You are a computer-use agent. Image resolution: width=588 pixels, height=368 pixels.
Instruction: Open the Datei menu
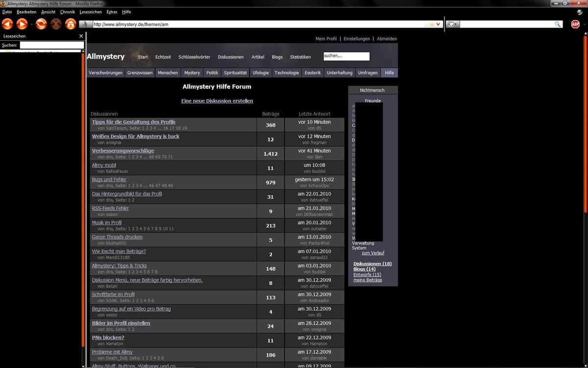click(7, 12)
